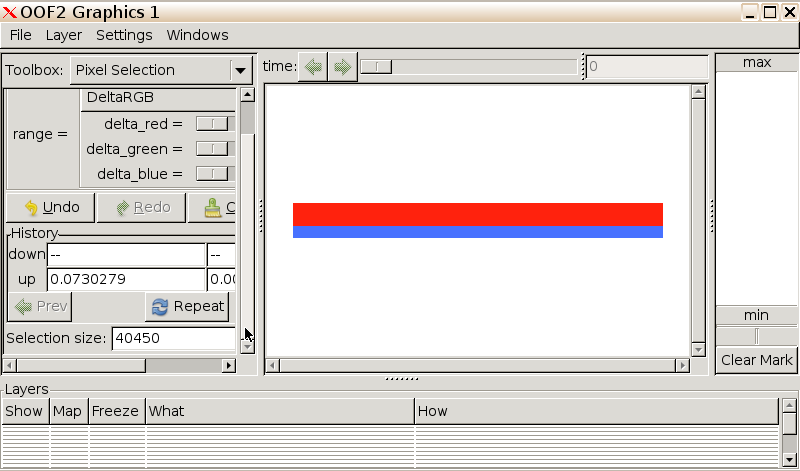Adjust the delta_green slider
Image resolution: width=800 pixels, height=471 pixels.
[213, 148]
